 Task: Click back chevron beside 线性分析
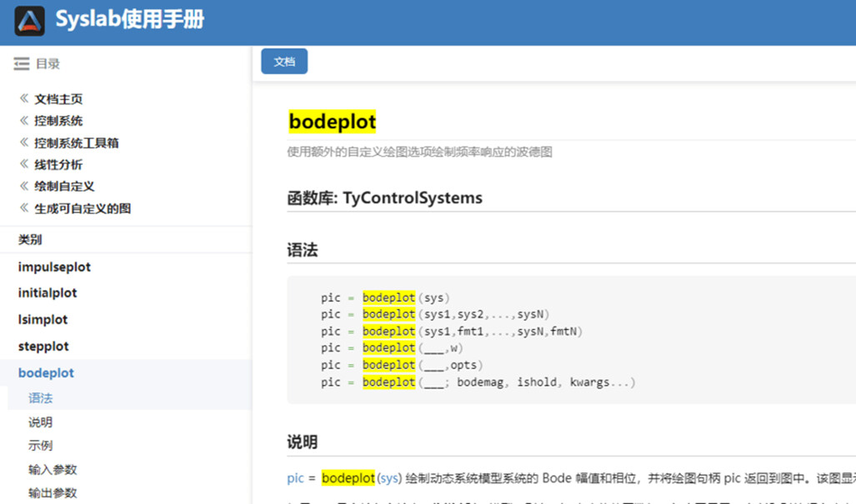(x=24, y=163)
